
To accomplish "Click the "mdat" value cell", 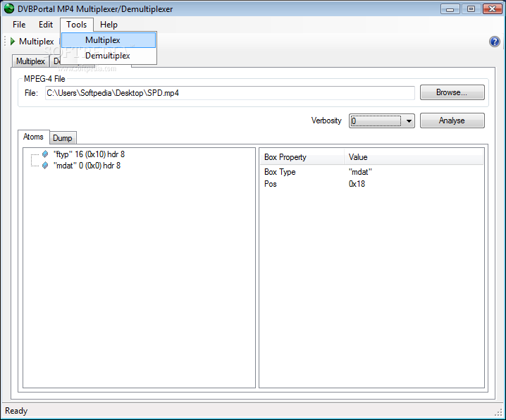I will (x=360, y=172).
